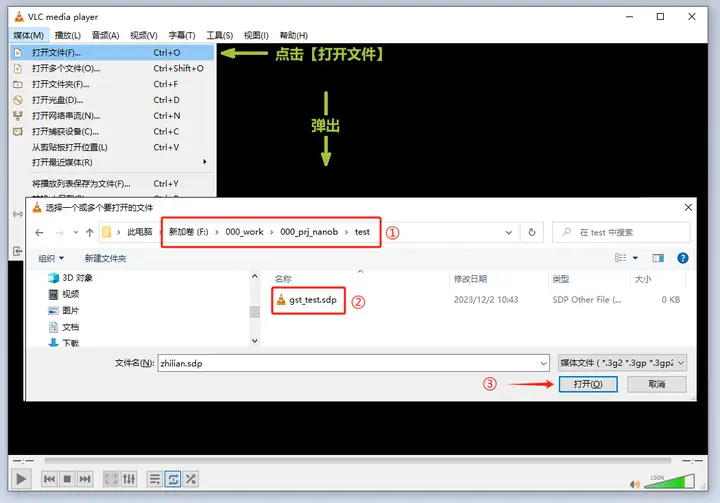
Task: Open the 视图(I) menu
Action: tap(256, 35)
